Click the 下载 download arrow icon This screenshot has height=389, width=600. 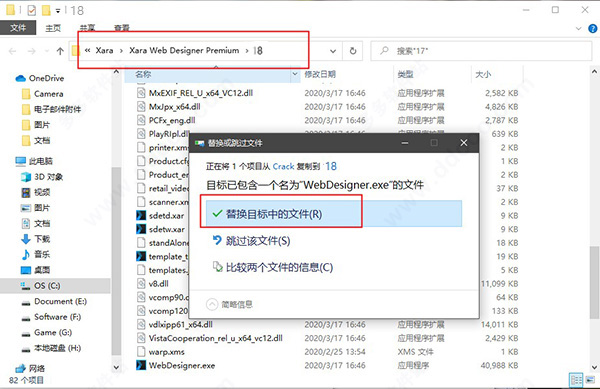click(26, 239)
